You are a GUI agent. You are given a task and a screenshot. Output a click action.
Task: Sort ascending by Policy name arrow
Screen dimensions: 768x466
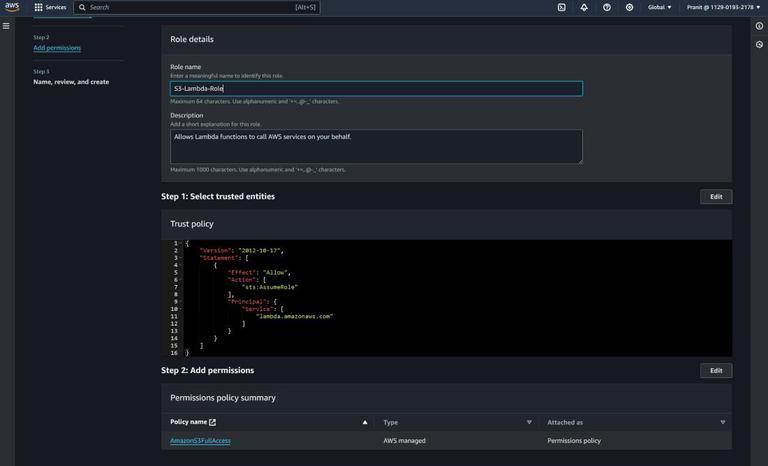coord(365,422)
